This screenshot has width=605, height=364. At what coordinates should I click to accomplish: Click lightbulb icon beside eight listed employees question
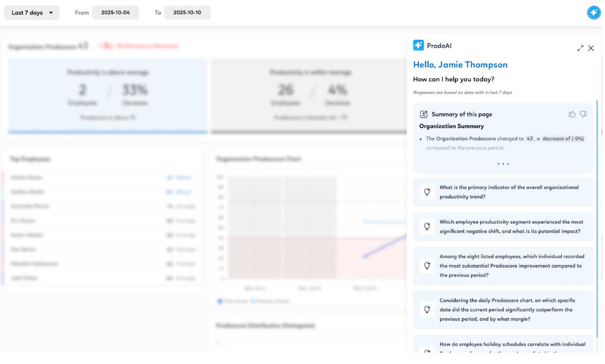[x=427, y=266]
